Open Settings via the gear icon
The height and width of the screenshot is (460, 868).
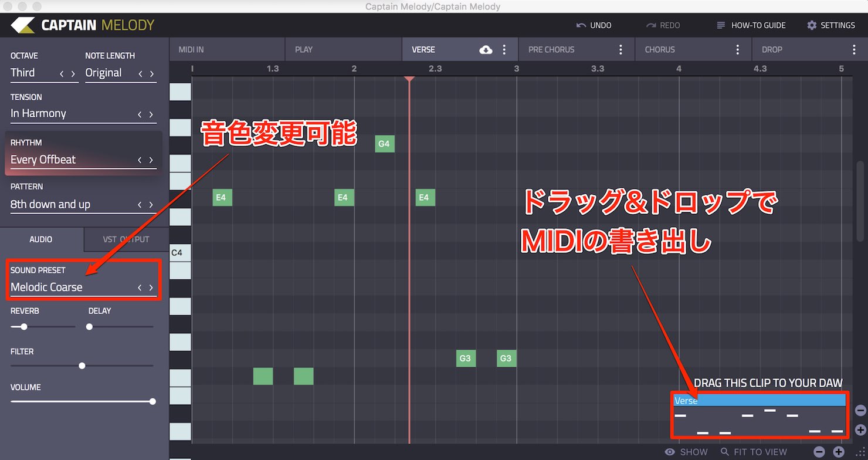click(x=812, y=25)
